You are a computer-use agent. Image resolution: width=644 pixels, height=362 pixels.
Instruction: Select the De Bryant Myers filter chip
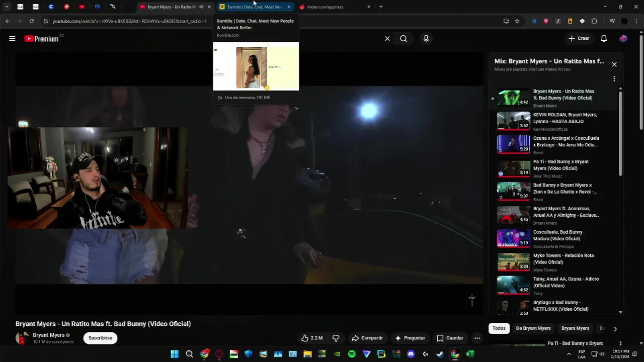(533, 328)
